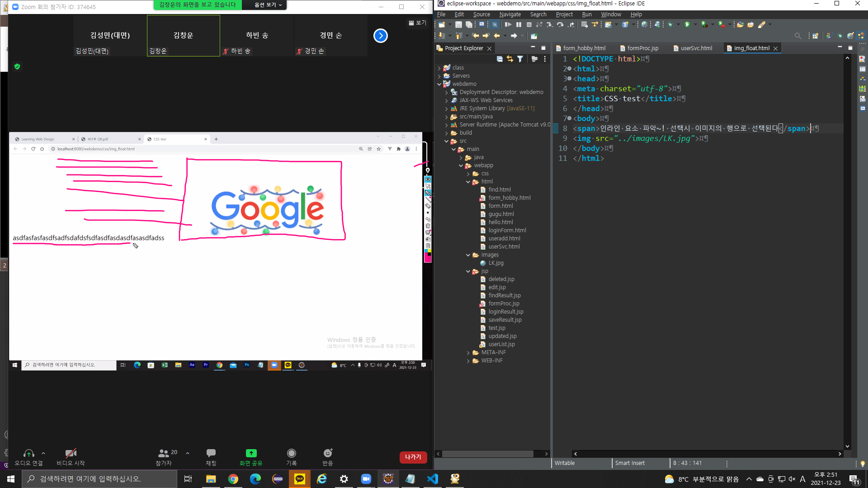Click the Filter icon in Project Explorer
This screenshot has width=868, height=488.
520,59
